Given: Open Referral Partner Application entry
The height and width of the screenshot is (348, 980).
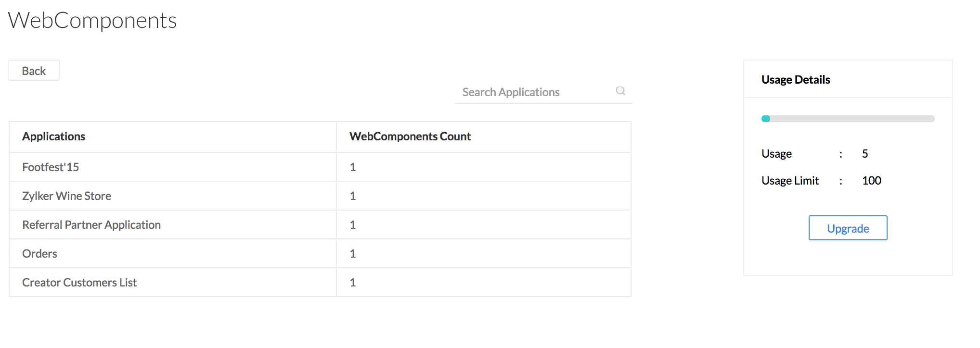Looking at the screenshot, I should (x=91, y=225).
